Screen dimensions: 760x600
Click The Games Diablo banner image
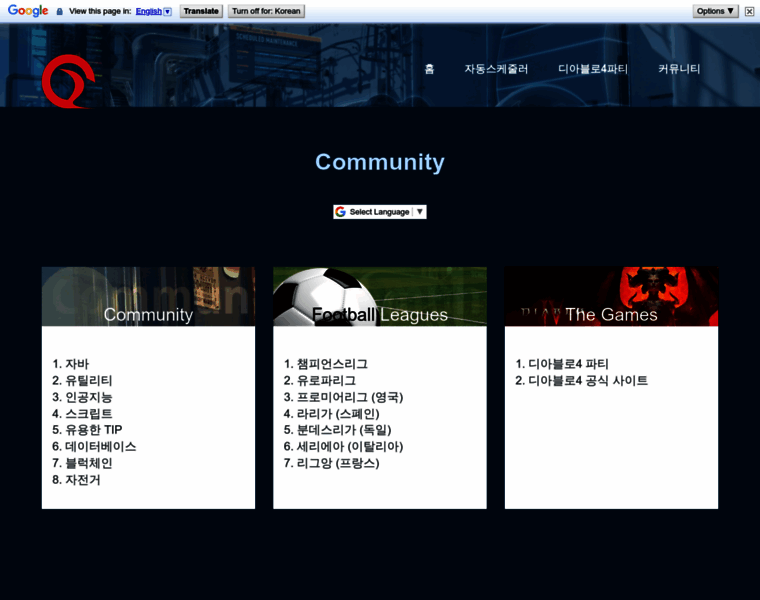(611, 296)
